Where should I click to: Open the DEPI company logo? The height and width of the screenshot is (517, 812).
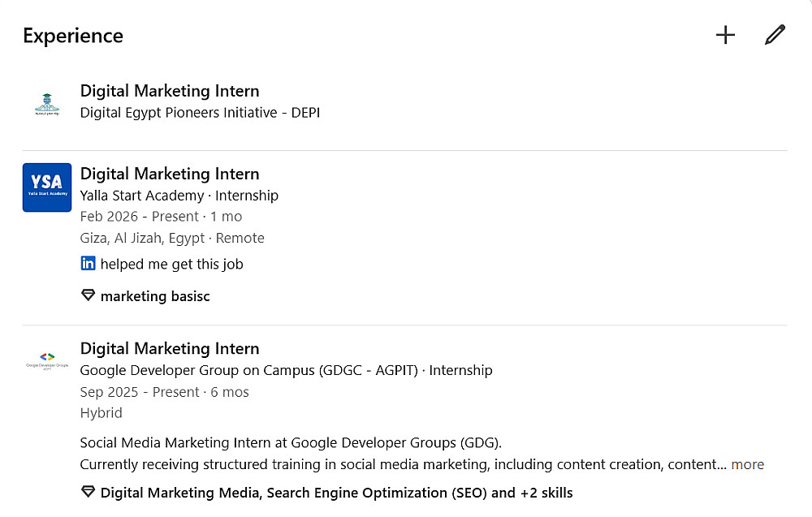(x=47, y=104)
